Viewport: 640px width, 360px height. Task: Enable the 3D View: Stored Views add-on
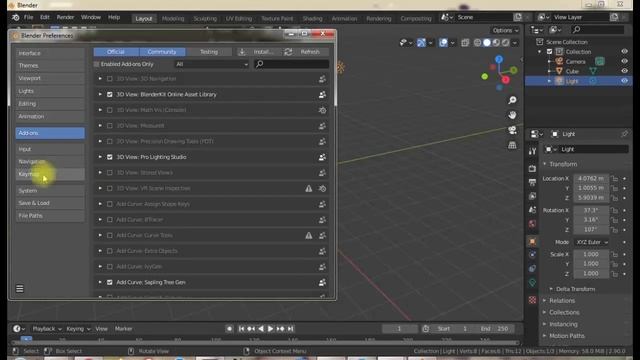pos(109,173)
